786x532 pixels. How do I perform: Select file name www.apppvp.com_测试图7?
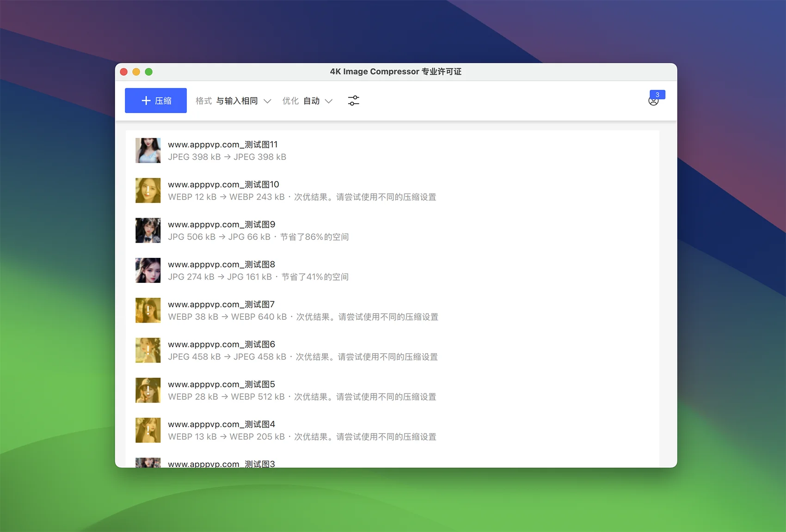[x=221, y=304]
